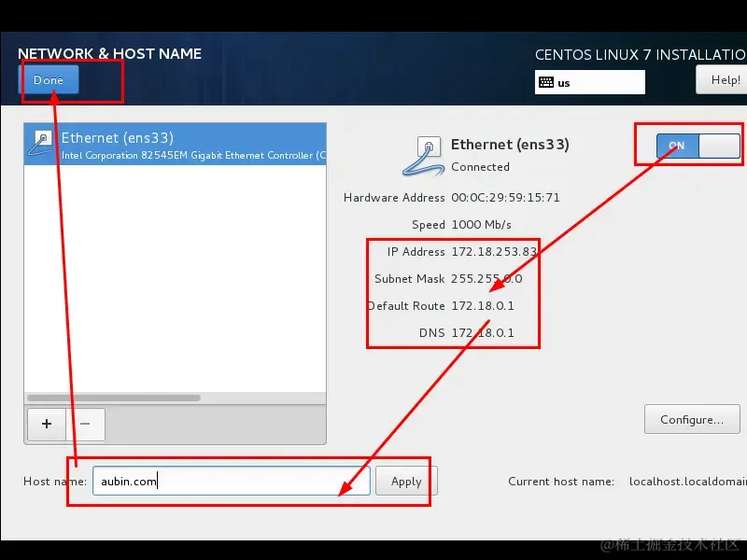Click the Hardware Address 00:0C:29:59:15:71 value
The image size is (747, 560).
click(505, 198)
